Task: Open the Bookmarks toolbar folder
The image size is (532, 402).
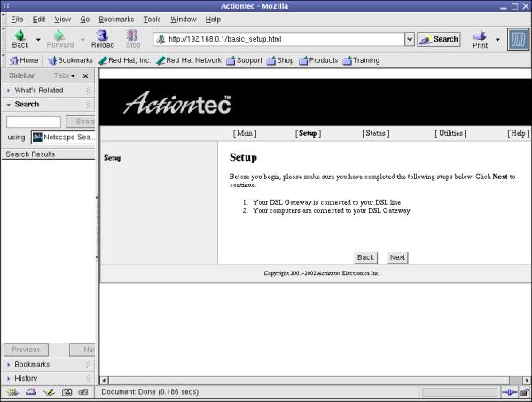Action: tap(70, 60)
